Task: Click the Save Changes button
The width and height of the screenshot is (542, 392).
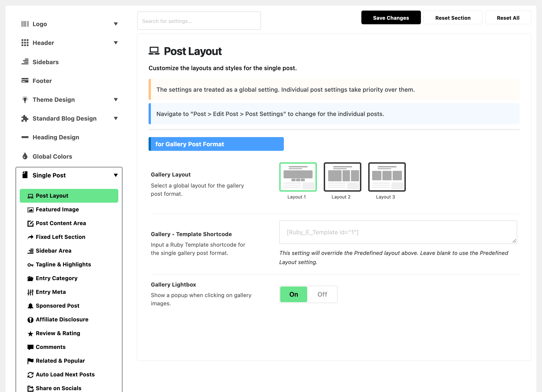Action: (391, 18)
